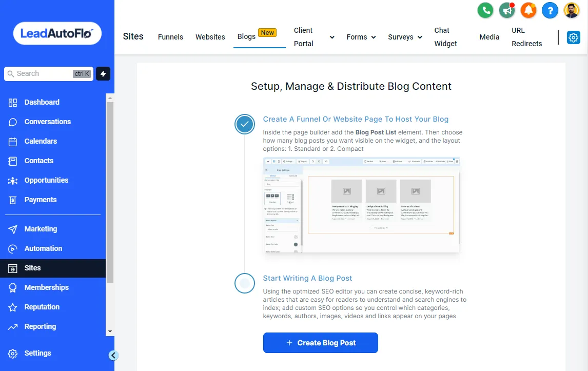Click the empty step circle for Start Writing
The height and width of the screenshot is (371, 588).
pyautogui.click(x=245, y=283)
